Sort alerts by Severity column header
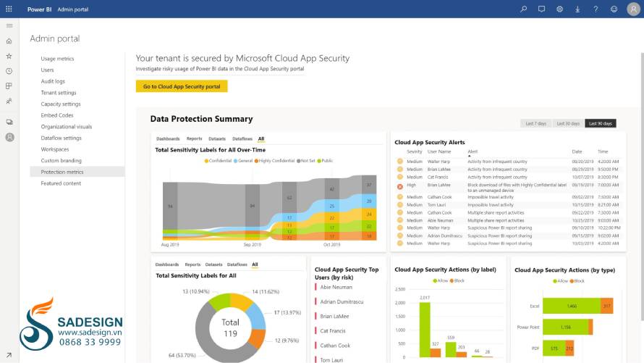The width and height of the screenshot is (644, 363). (x=415, y=151)
